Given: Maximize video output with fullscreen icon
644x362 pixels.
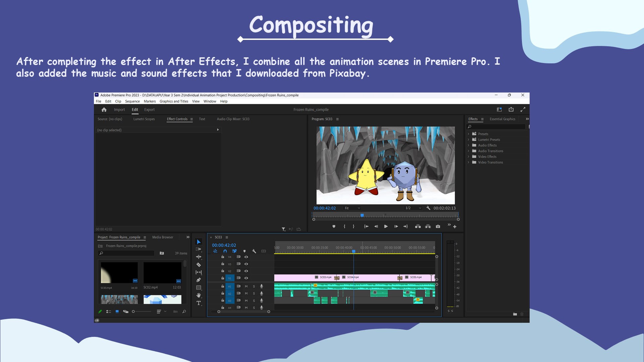Looking at the screenshot, I should pyautogui.click(x=523, y=110).
